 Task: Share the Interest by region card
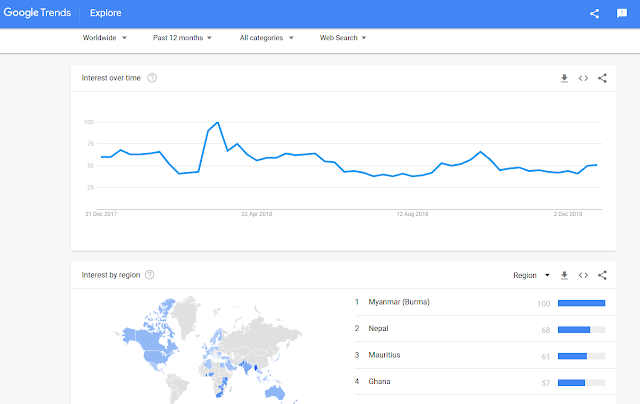[602, 275]
